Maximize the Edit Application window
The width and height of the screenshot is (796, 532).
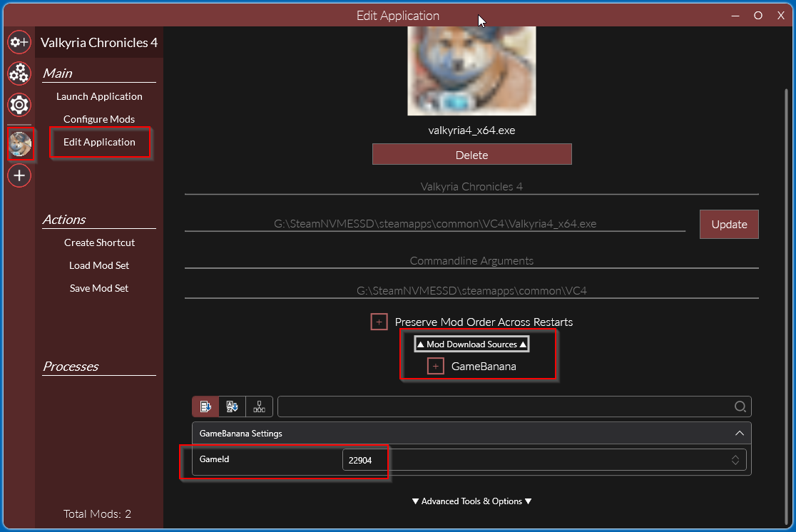click(x=758, y=16)
